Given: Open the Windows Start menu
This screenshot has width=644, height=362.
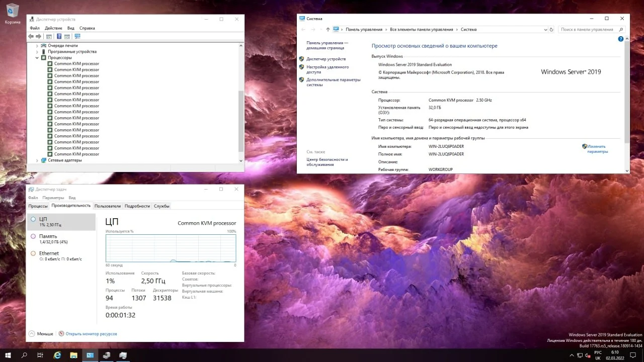Looking at the screenshot, I should click(x=8, y=355).
